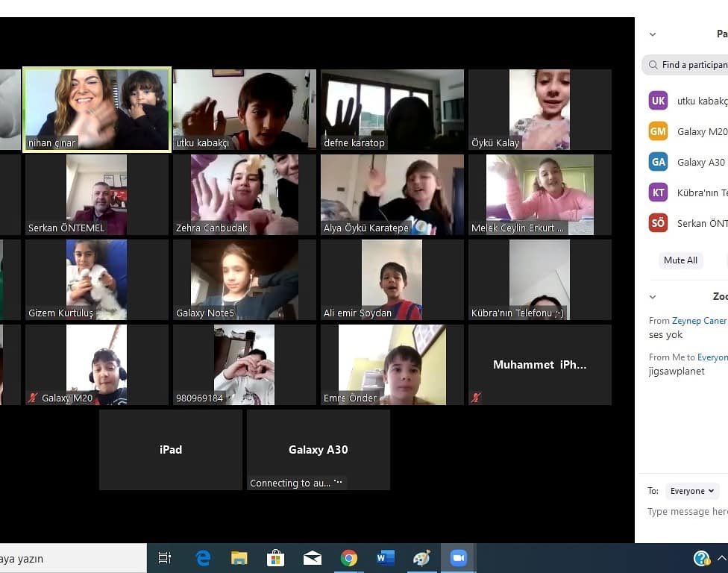Click the search icon in Find a participant
Viewport: 728px width, 573px height.
click(653, 65)
